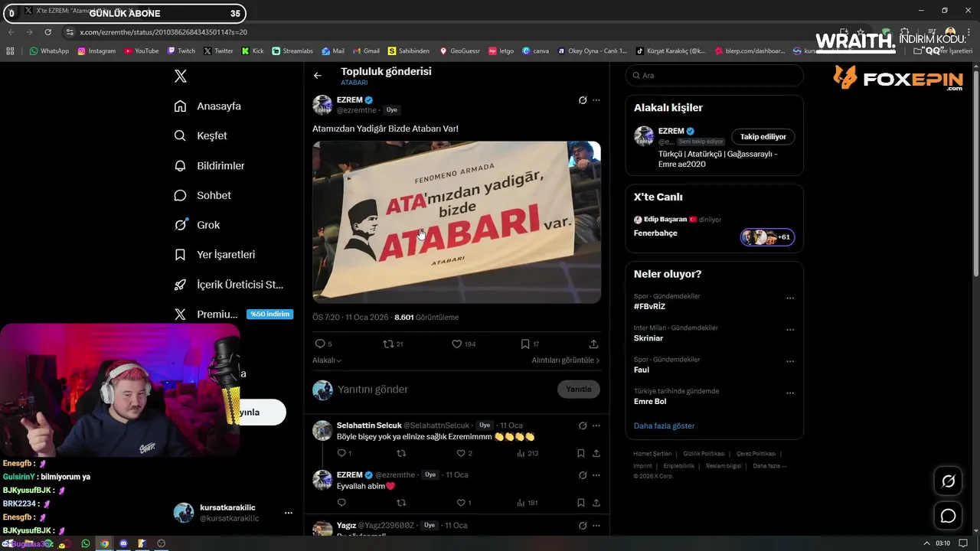Bookmark Selahattin Selcuk's comment
980x551 pixels.
(581, 454)
